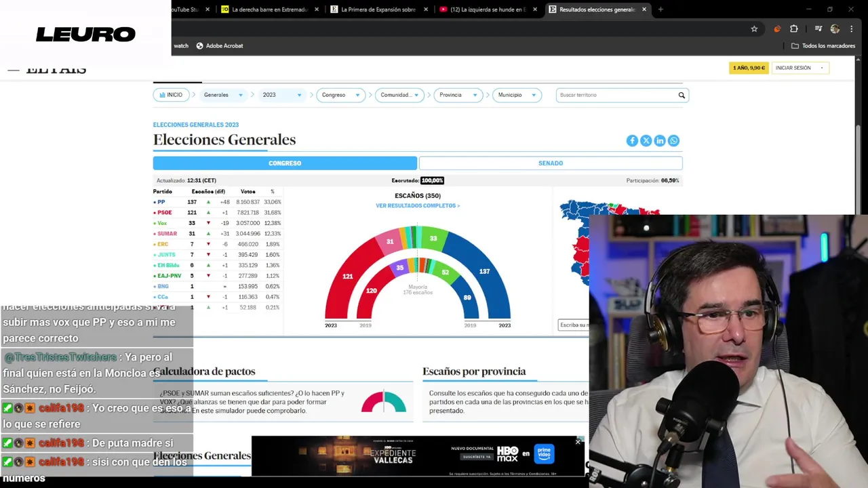Image resolution: width=868 pixels, height=488 pixels.
Task: Share the page on LinkedIn
Action: pos(660,140)
